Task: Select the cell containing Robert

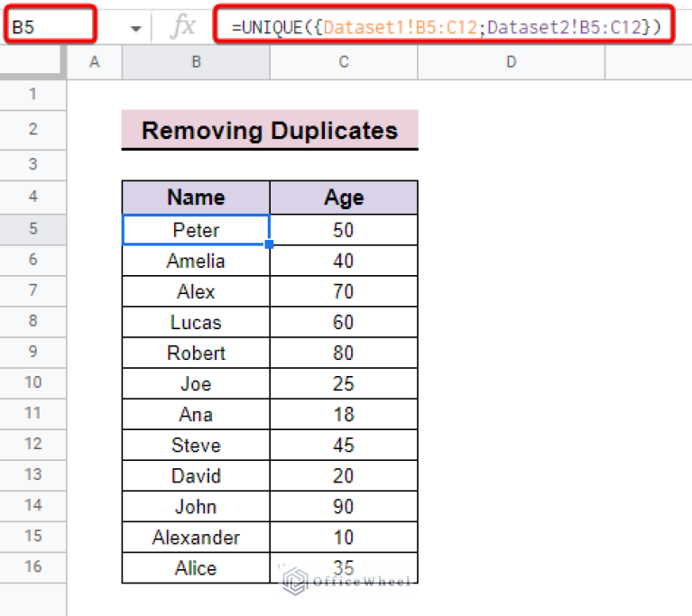Action: pyautogui.click(x=196, y=353)
